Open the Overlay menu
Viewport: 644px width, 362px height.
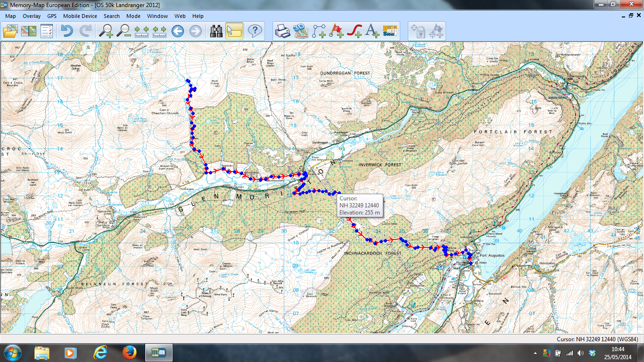[32, 16]
